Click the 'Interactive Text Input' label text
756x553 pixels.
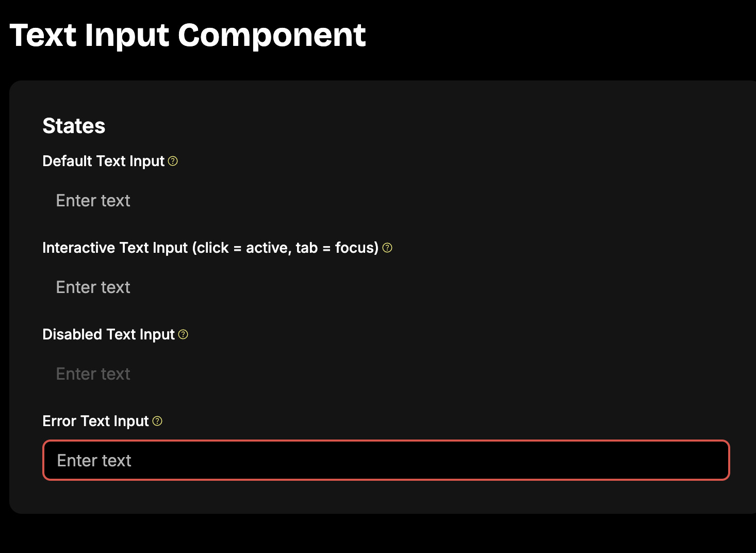point(115,248)
